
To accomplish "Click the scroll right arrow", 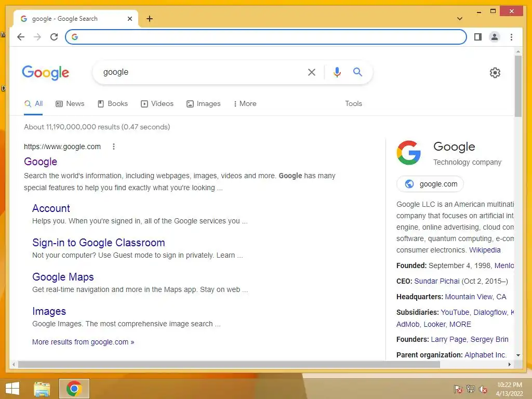I will 509,364.
